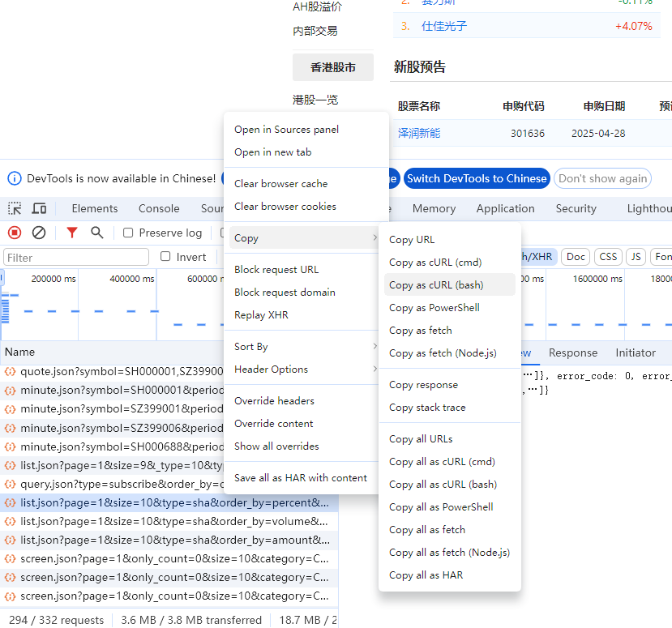The width and height of the screenshot is (672, 628).
Task: Click the network Filter text field
Action: pyautogui.click(x=76, y=258)
